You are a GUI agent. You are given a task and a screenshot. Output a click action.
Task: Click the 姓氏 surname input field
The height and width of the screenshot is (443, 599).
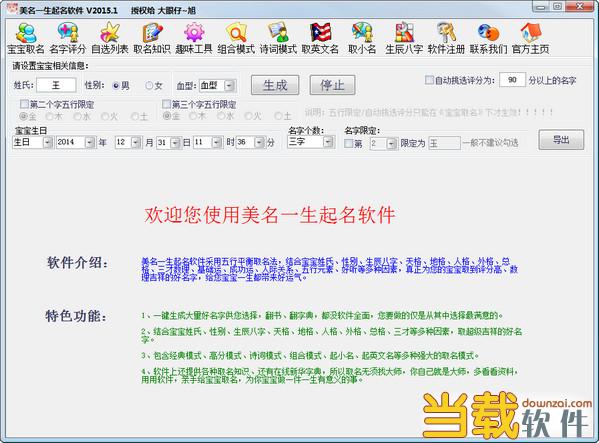pos(56,85)
